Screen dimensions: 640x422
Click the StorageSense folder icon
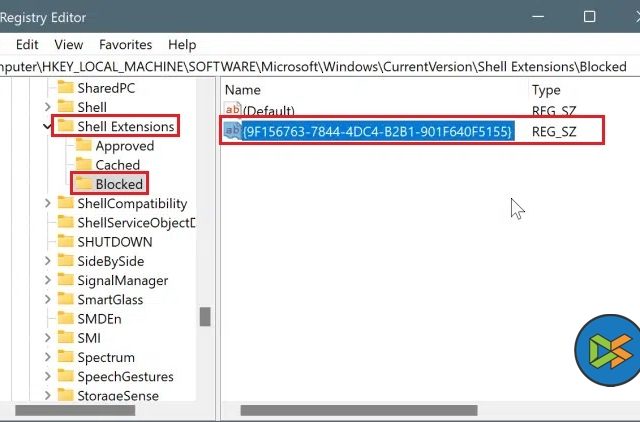tap(65, 394)
